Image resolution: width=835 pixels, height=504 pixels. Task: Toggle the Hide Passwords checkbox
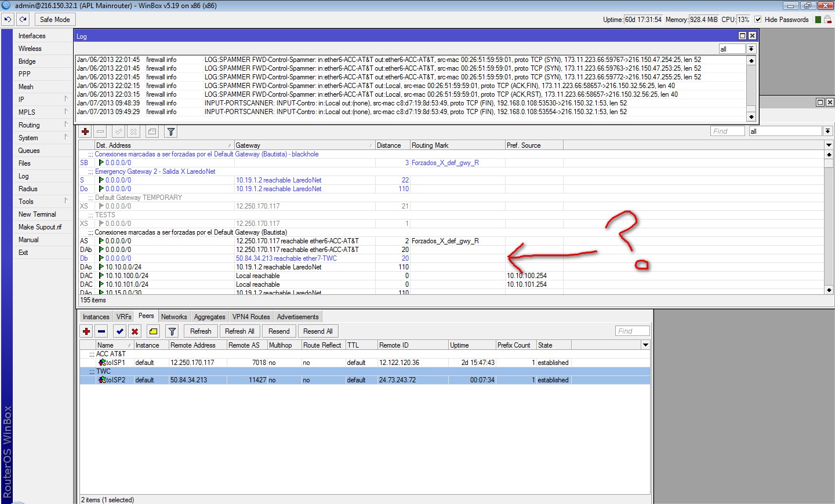758,19
